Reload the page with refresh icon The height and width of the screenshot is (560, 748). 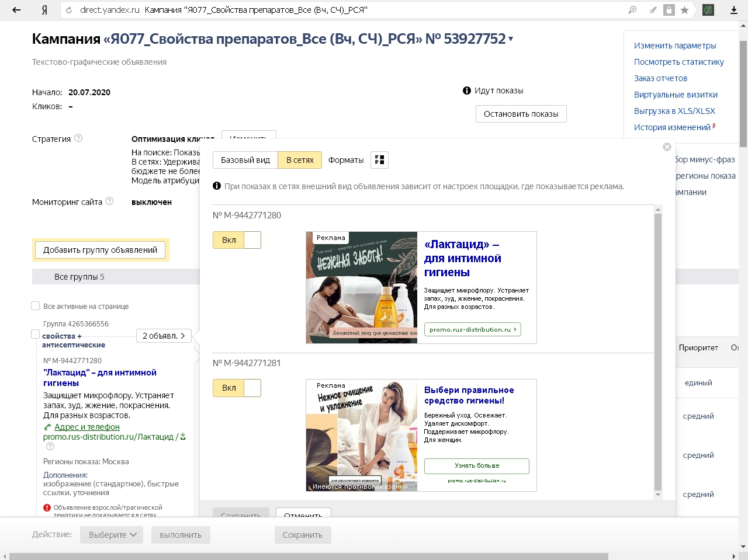[69, 10]
